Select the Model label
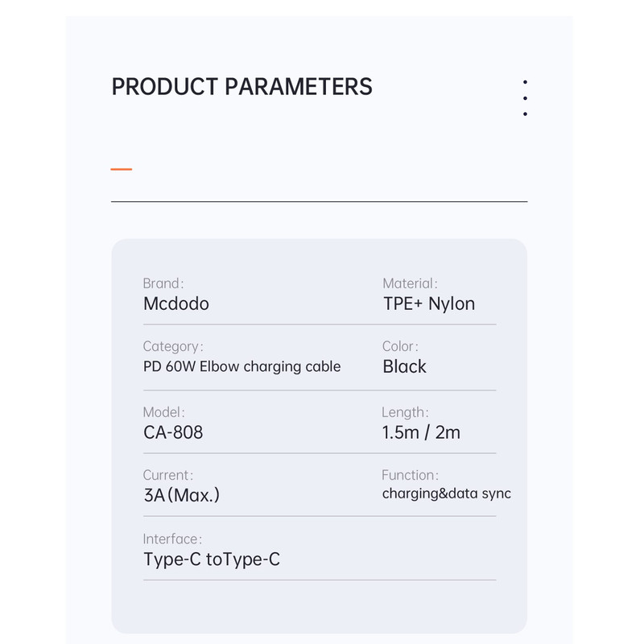 [164, 412]
